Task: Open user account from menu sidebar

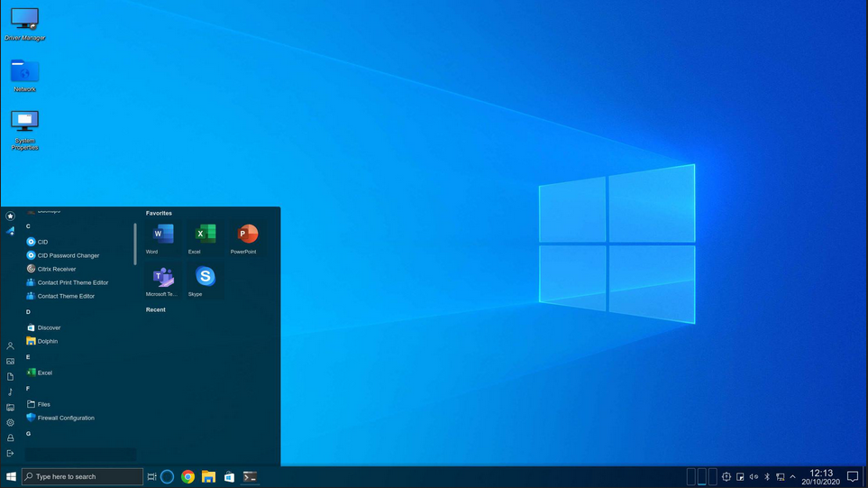Action: click(x=10, y=345)
